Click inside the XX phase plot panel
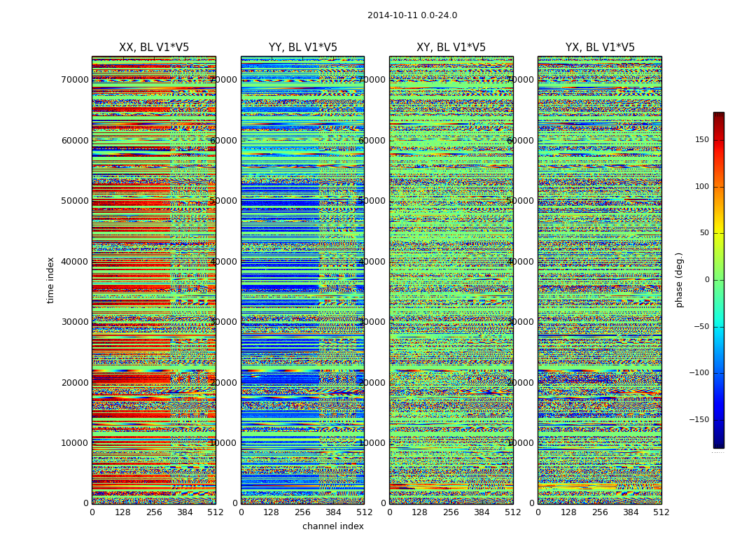Viewport: 735px width, 560px height. pos(154,280)
